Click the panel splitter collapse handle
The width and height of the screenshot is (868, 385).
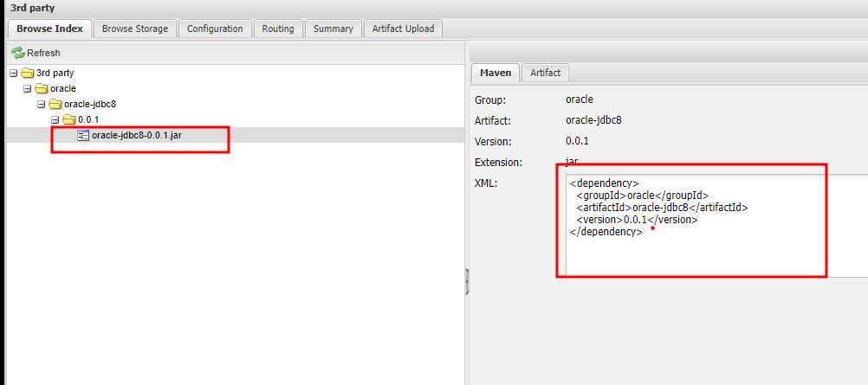467,282
